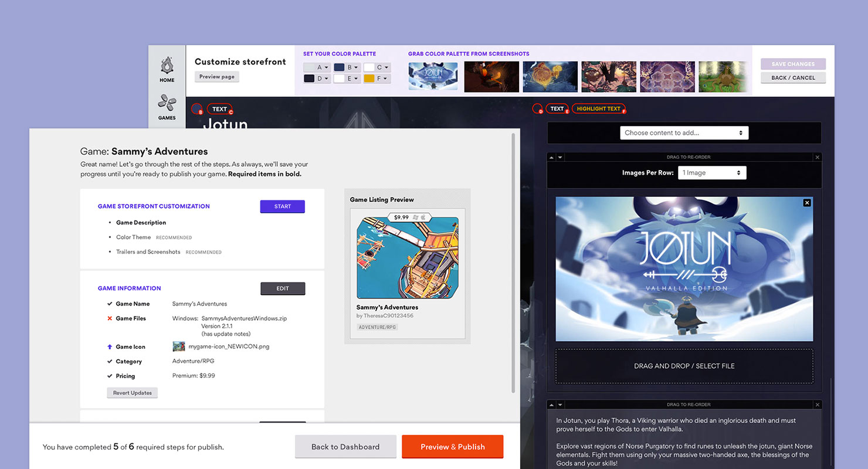
Task: Click the blue arrow beside Game Icon
Action: coord(110,346)
